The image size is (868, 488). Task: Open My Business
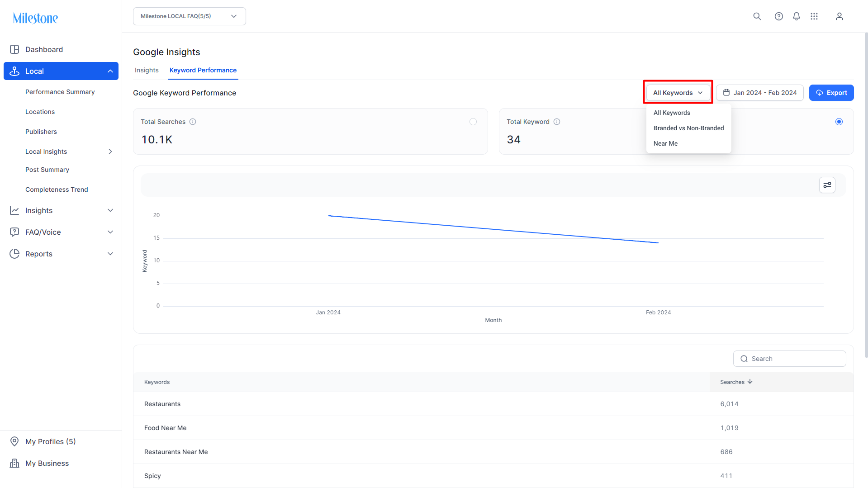[x=47, y=463]
